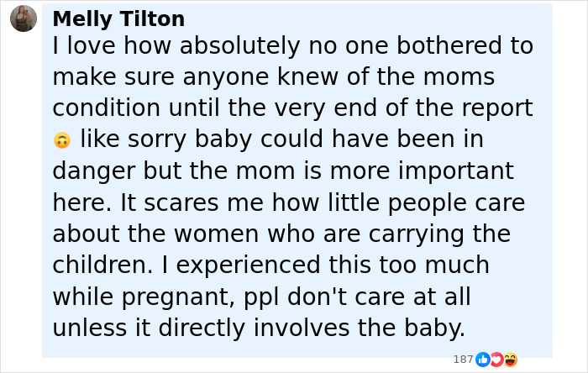The image size is (588, 373).
Task: Click the word 'scares' in the comment
Action: (181, 202)
